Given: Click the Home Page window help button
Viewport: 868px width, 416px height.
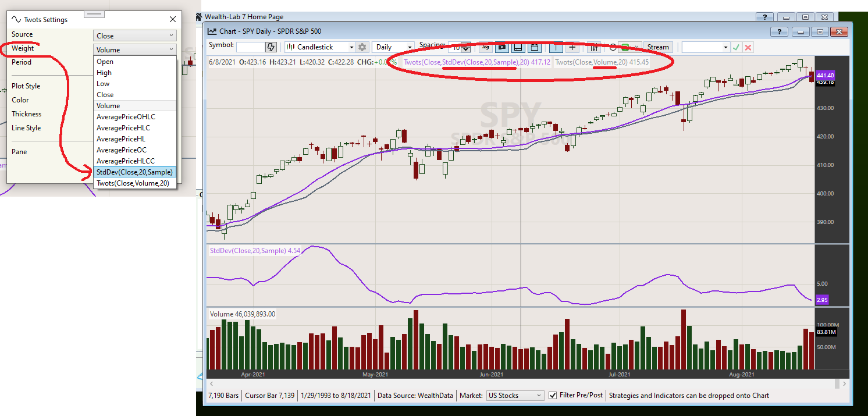Looking at the screenshot, I should point(764,17).
